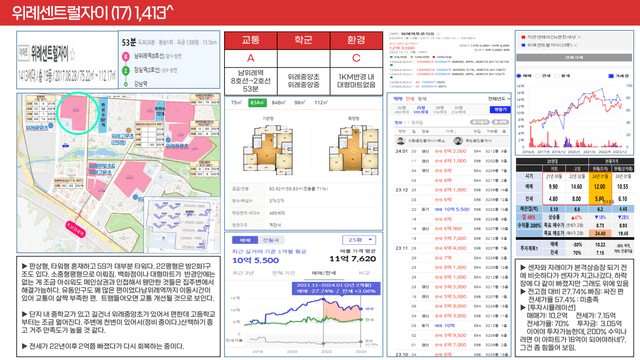Image resolution: width=640 pixels, height=360 pixels.
Task: Select the 75㎡ area tab
Action: point(236,102)
